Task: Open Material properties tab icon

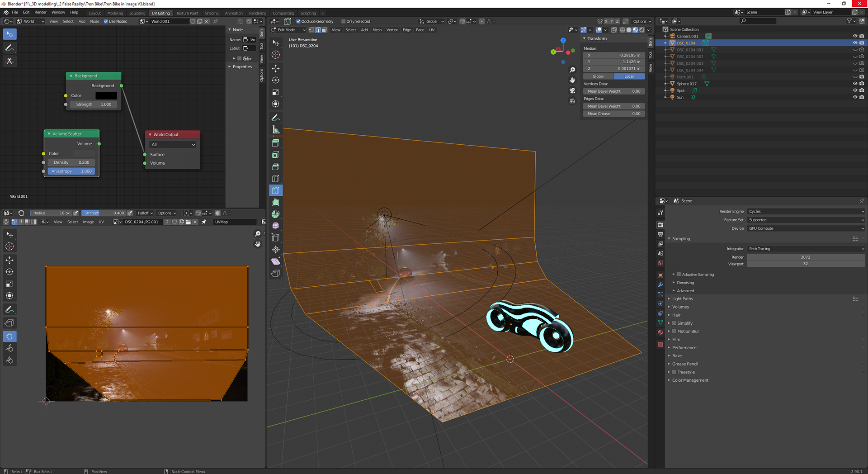Action: (660, 332)
